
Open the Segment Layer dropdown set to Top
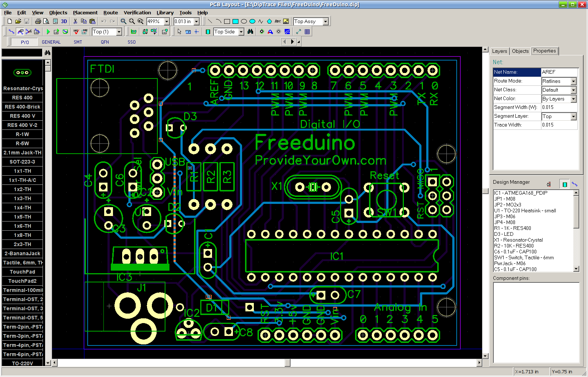click(573, 116)
